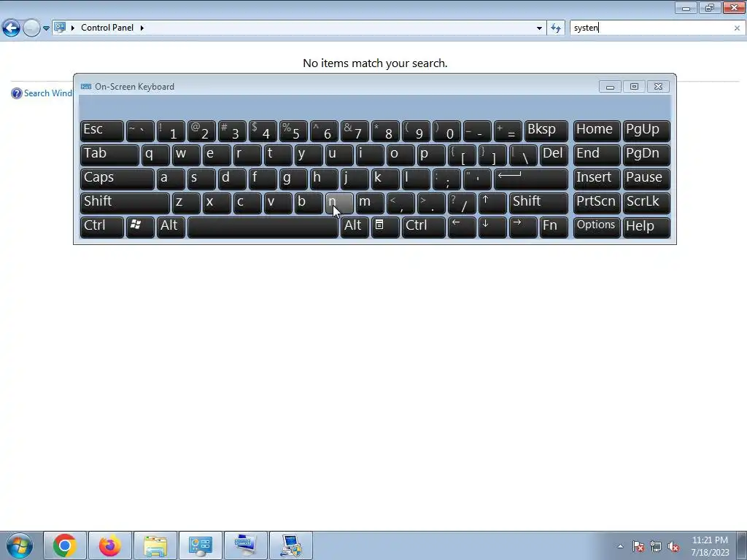The height and width of the screenshot is (560, 747).
Task: Click the Help key
Action: click(646, 227)
